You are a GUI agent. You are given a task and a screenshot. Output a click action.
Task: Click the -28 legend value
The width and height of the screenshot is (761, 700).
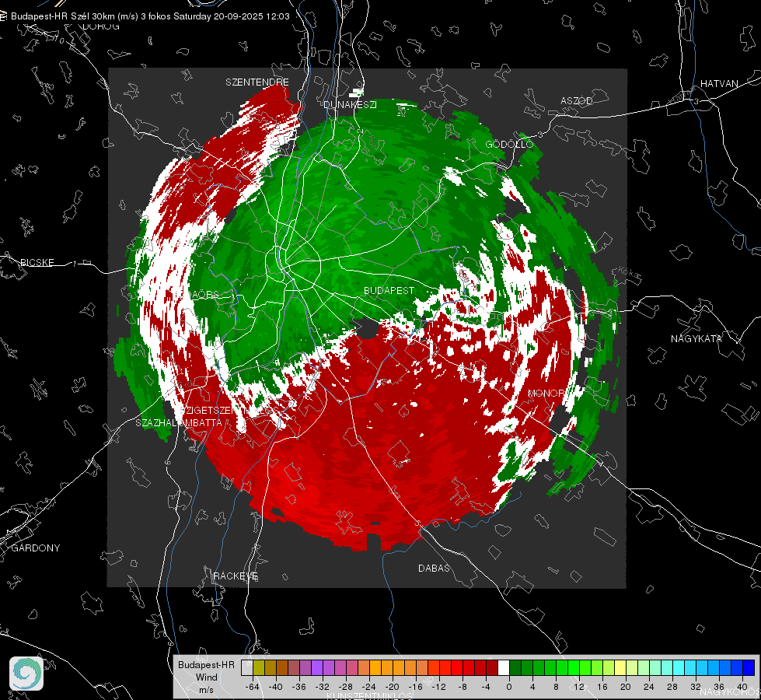tap(346, 687)
